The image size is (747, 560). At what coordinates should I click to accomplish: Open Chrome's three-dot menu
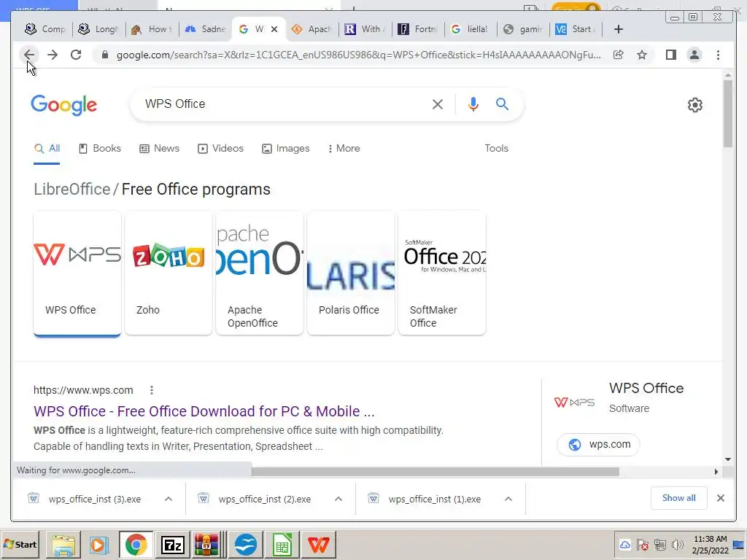[x=718, y=55]
